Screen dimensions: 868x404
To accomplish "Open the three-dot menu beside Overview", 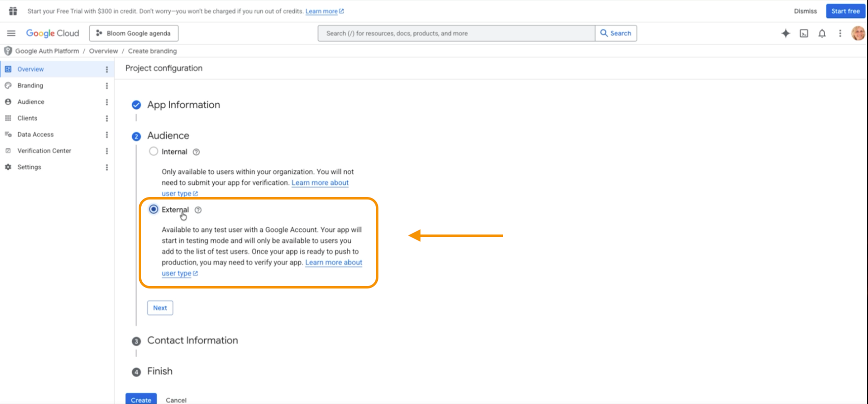I will (x=107, y=69).
